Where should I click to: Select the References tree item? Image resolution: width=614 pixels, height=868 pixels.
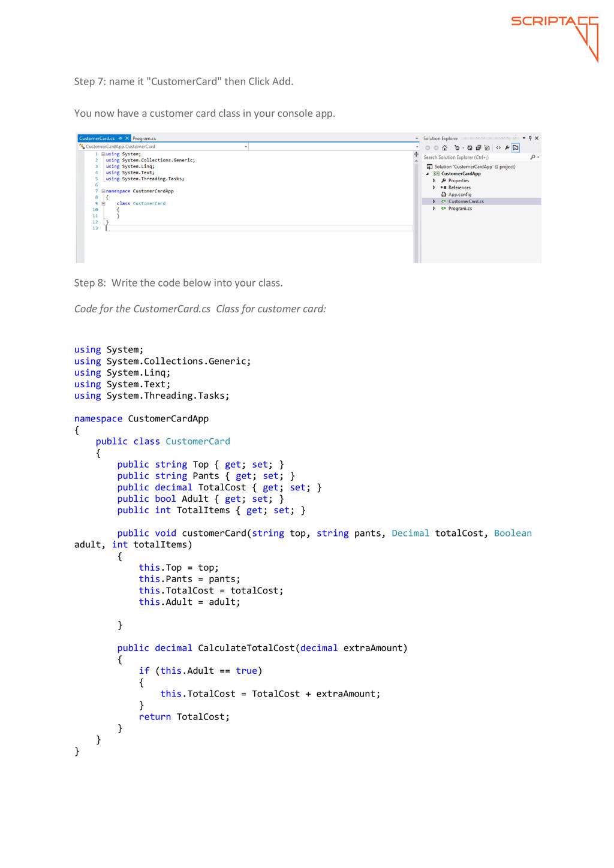[459, 188]
